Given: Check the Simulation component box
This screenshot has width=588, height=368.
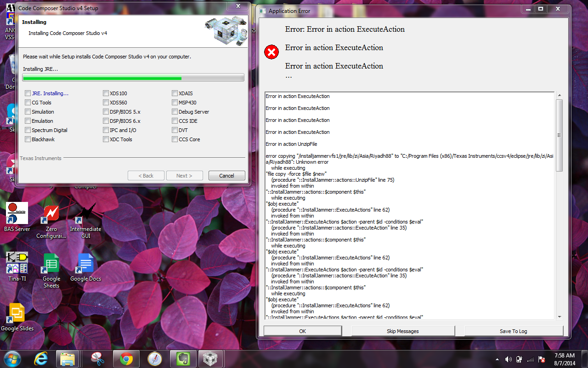Looking at the screenshot, I should (x=28, y=112).
